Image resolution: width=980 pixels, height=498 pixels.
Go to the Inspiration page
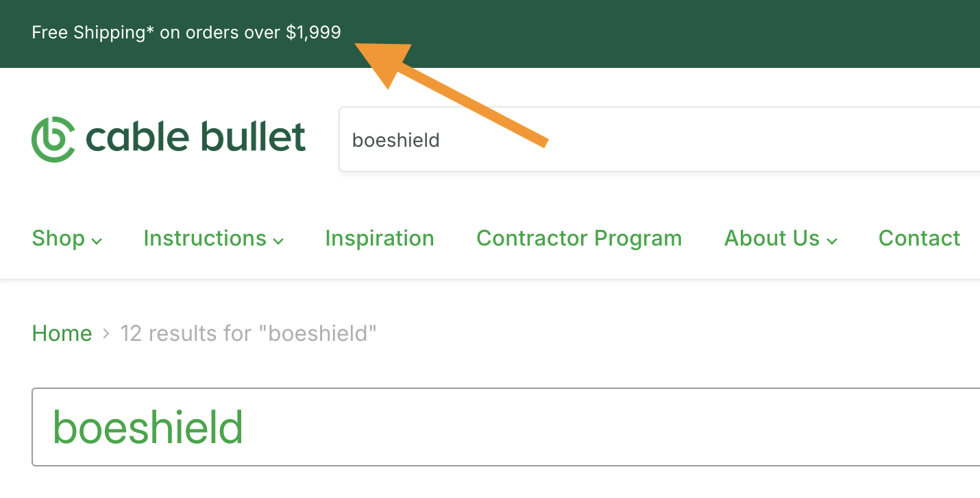(380, 239)
